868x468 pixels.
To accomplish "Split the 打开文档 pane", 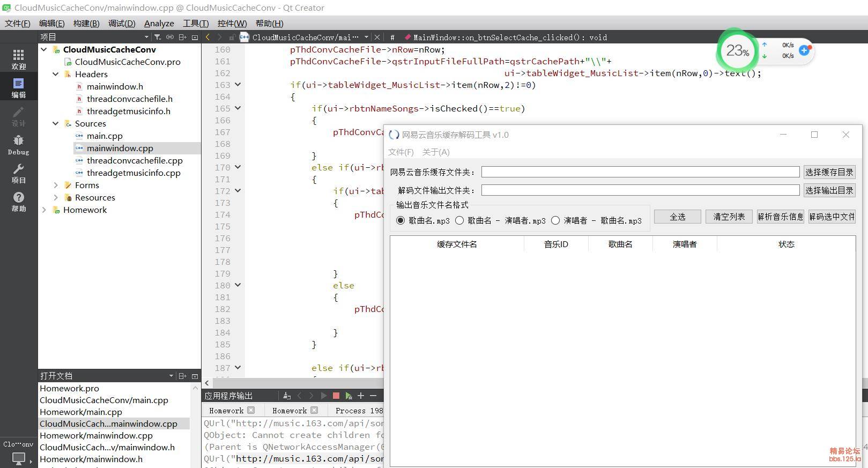I will (x=182, y=376).
